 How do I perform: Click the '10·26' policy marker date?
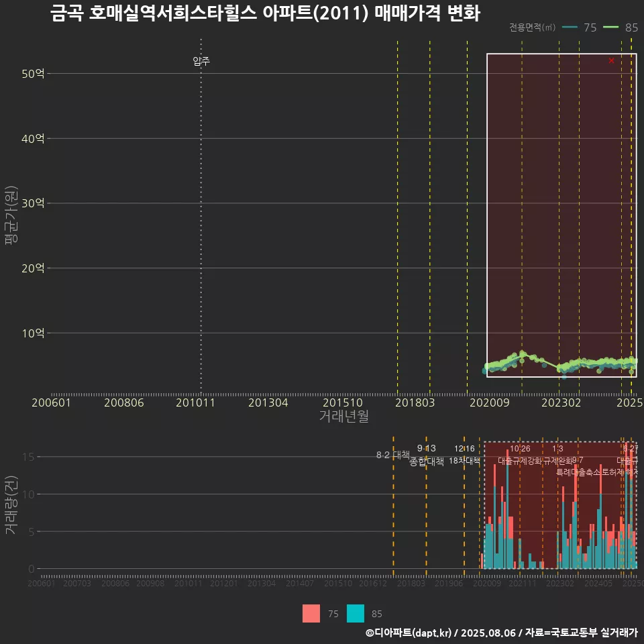click(x=520, y=449)
